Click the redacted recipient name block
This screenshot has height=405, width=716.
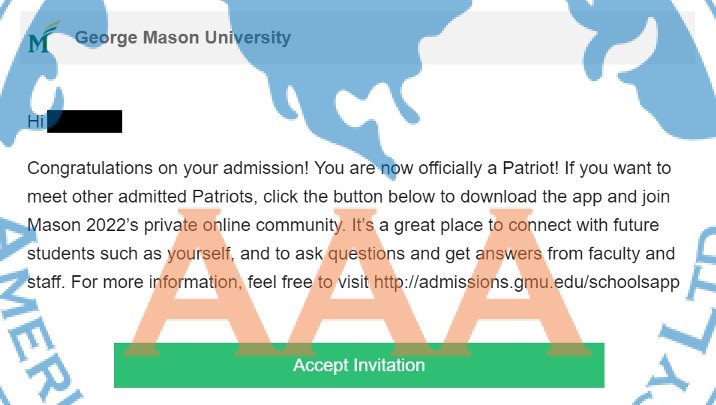point(84,122)
